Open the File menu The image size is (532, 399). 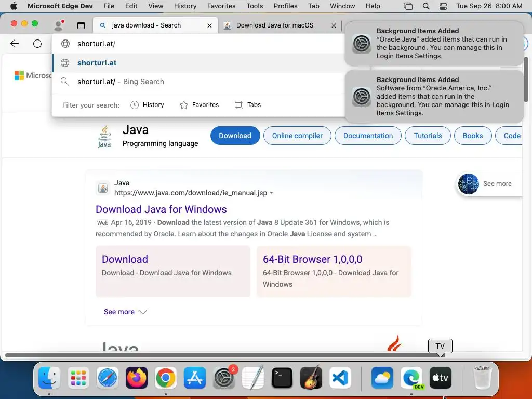[x=109, y=6]
